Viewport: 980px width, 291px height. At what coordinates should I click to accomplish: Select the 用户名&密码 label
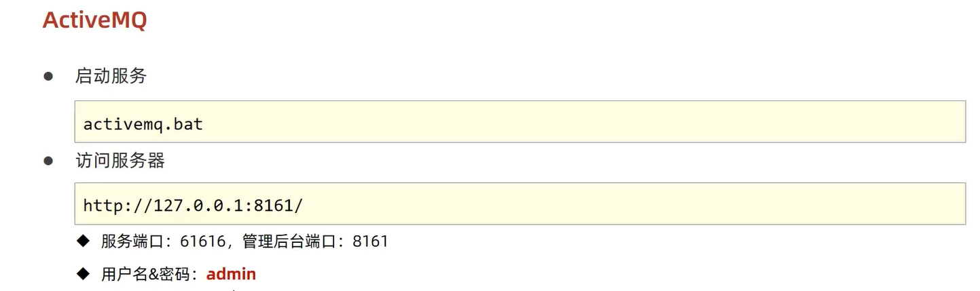point(144,274)
